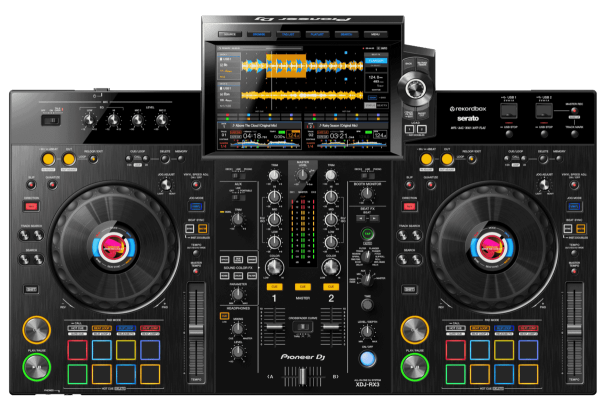
Task: Select SLIP LOOP pad mode on deck 1
Action: click(x=126, y=328)
